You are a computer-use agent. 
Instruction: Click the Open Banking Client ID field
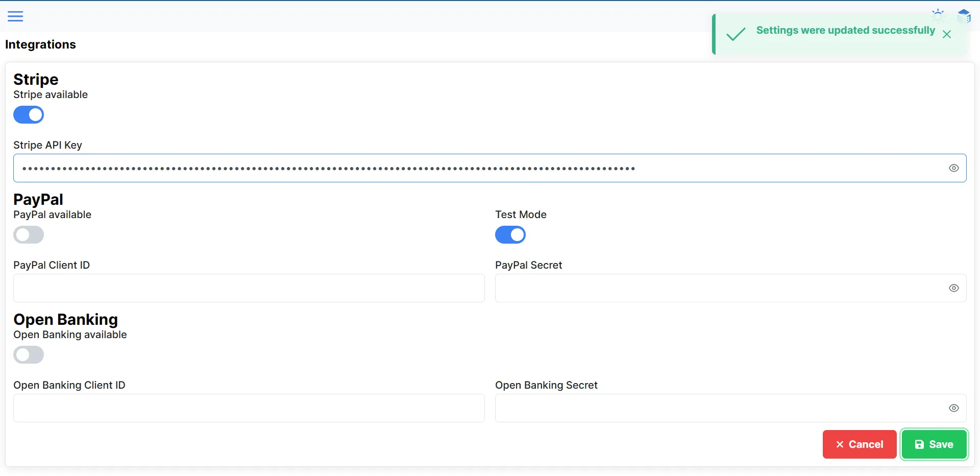pos(249,408)
